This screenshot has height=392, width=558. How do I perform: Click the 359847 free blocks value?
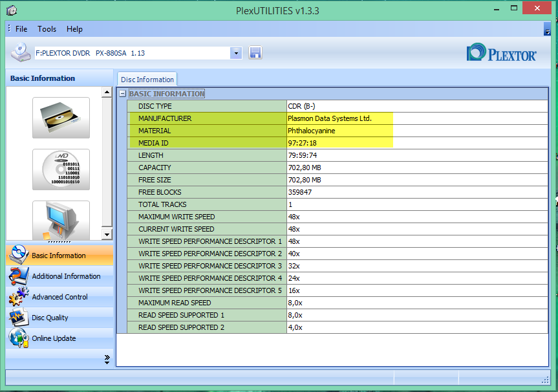pos(299,192)
